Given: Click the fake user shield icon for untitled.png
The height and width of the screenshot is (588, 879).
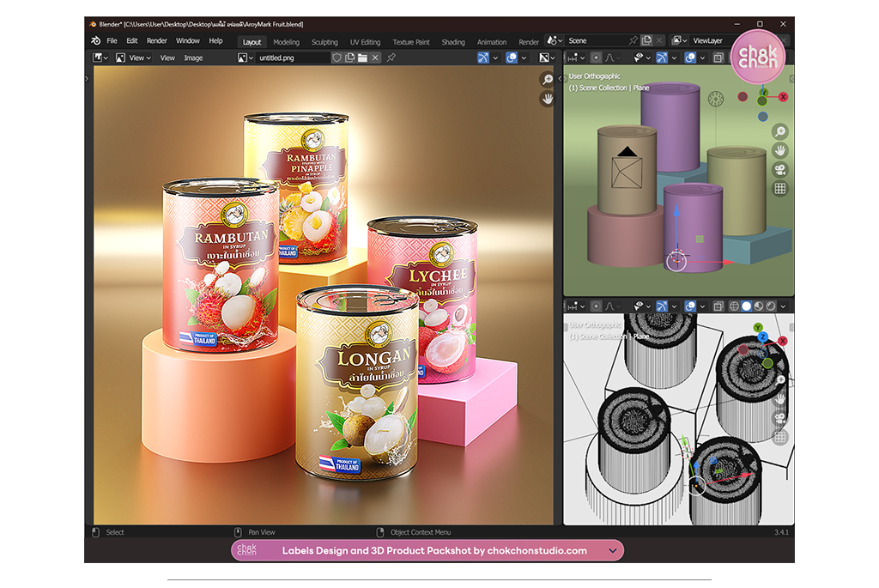Looking at the screenshot, I should pos(336,58).
